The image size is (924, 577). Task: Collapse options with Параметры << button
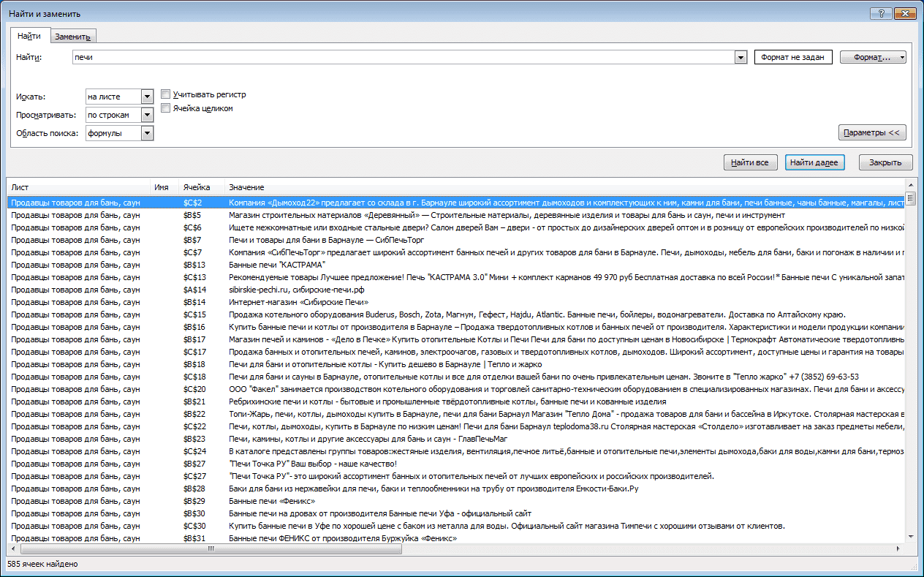click(x=873, y=132)
